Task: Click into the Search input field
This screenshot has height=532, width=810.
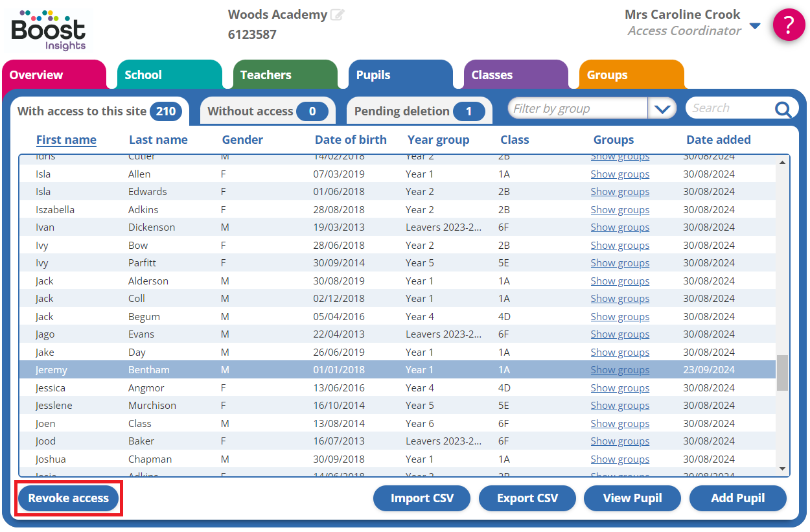Action: point(729,109)
